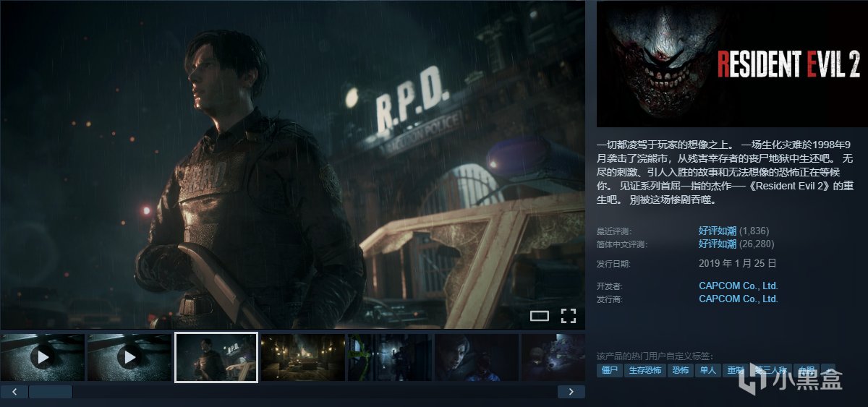Click the theater mode rectangle icon
The height and width of the screenshot is (407, 868).
coord(540,315)
